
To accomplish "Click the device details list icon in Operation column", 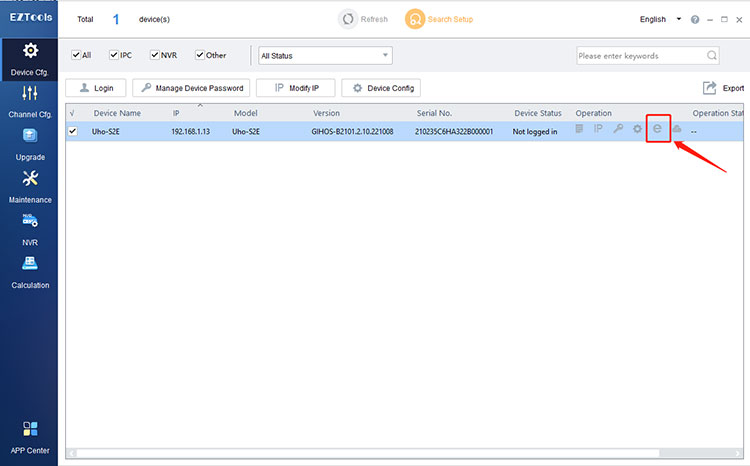I will click(x=579, y=129).
